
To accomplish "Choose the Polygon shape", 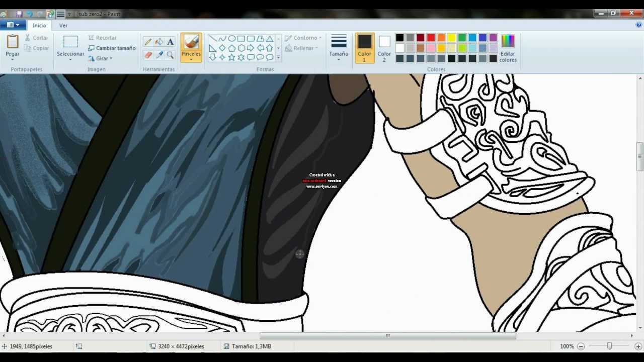I will point(260,39).
